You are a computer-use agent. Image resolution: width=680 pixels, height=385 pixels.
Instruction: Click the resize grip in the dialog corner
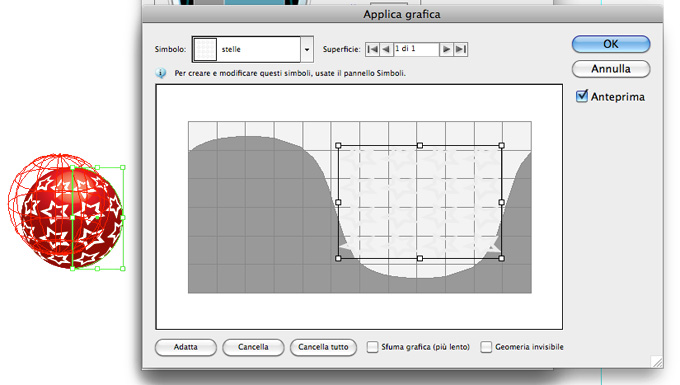click(657, 362)
